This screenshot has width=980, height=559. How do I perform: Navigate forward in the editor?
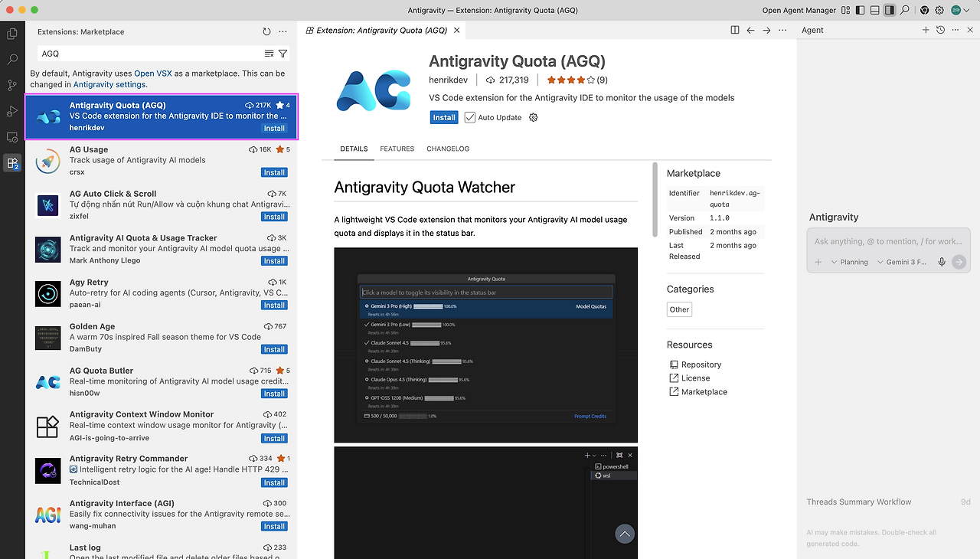tap(766, 30)
